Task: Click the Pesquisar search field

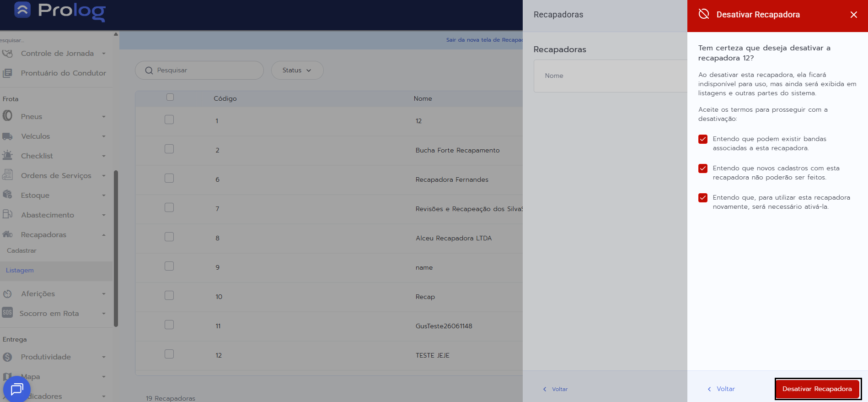Action: click(199, 71)
